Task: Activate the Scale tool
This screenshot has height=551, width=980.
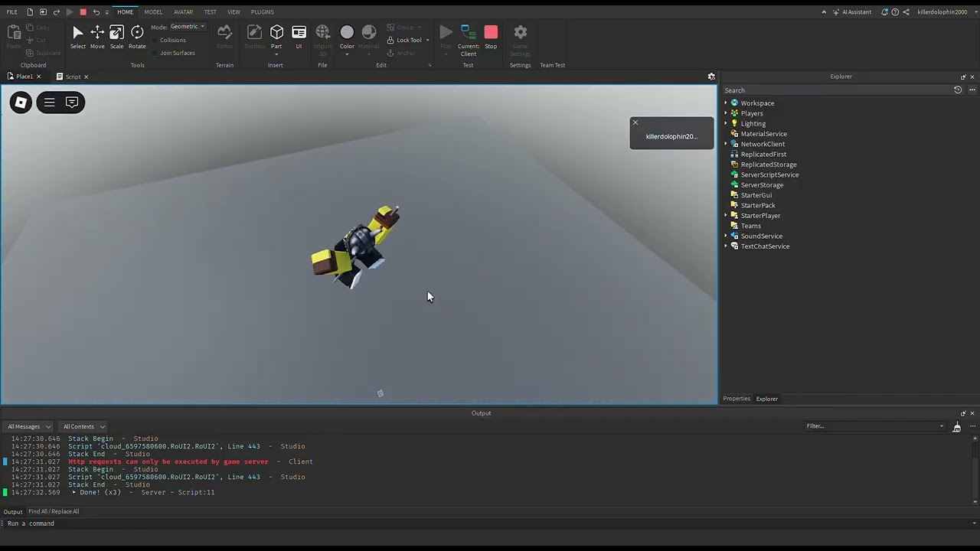Action: click(x=116, y=36)
